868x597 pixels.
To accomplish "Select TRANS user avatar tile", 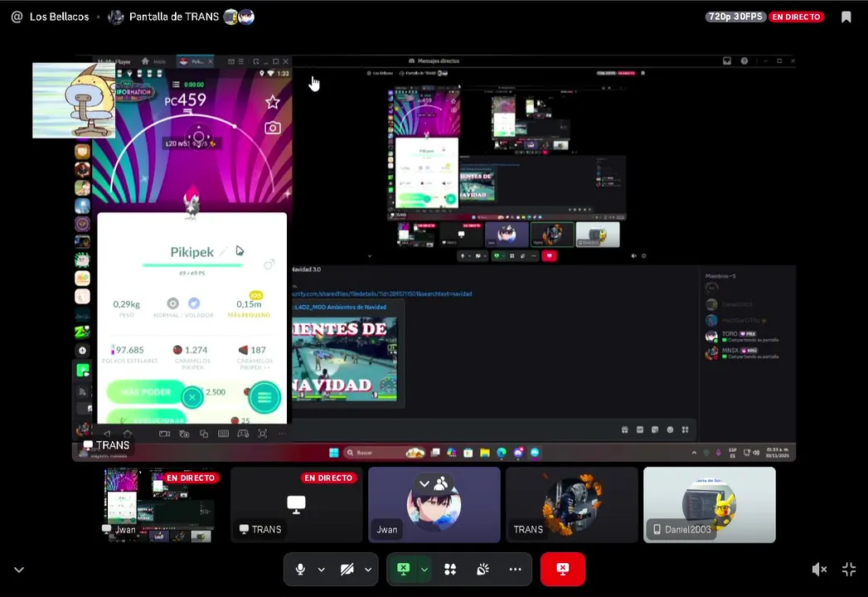I will point(571,504).
